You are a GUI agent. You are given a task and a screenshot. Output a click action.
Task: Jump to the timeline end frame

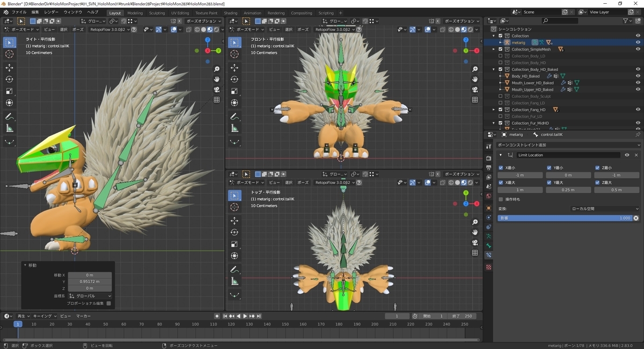click(x=259, y=316)
